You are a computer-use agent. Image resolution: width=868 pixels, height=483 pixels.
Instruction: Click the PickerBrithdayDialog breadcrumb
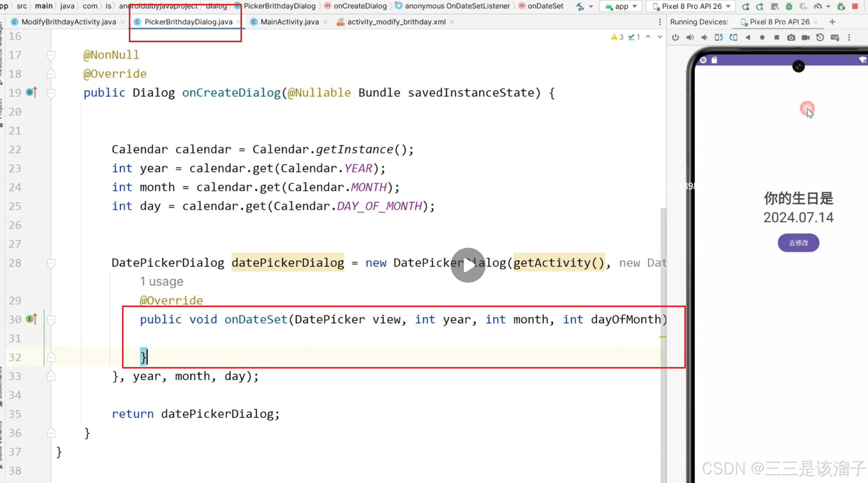(279, 6)
